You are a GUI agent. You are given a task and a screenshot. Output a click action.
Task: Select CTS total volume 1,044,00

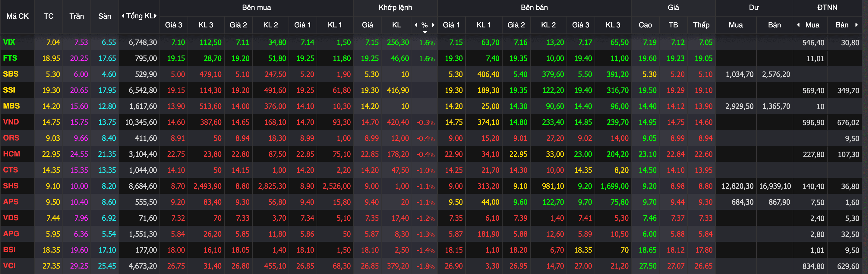coord(143,170)
